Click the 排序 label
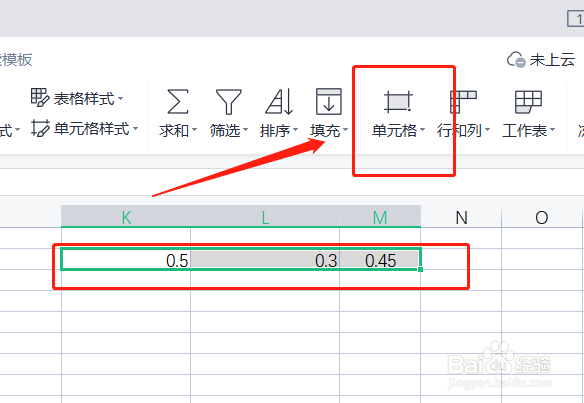The width and height of the screenshot is (584, 403). point(275,131)
